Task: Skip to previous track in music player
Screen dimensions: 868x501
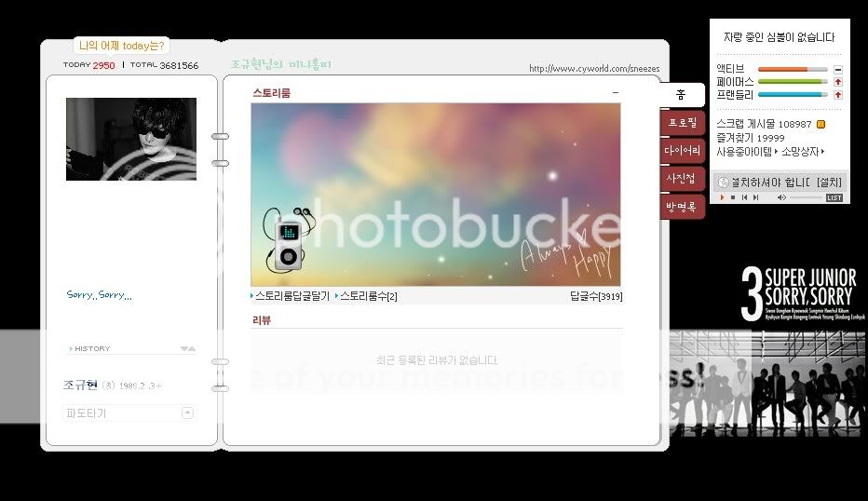Action: (744, 197)
